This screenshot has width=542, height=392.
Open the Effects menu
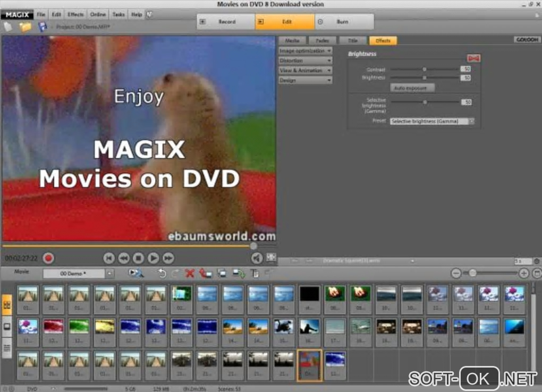tap(75, 14)
